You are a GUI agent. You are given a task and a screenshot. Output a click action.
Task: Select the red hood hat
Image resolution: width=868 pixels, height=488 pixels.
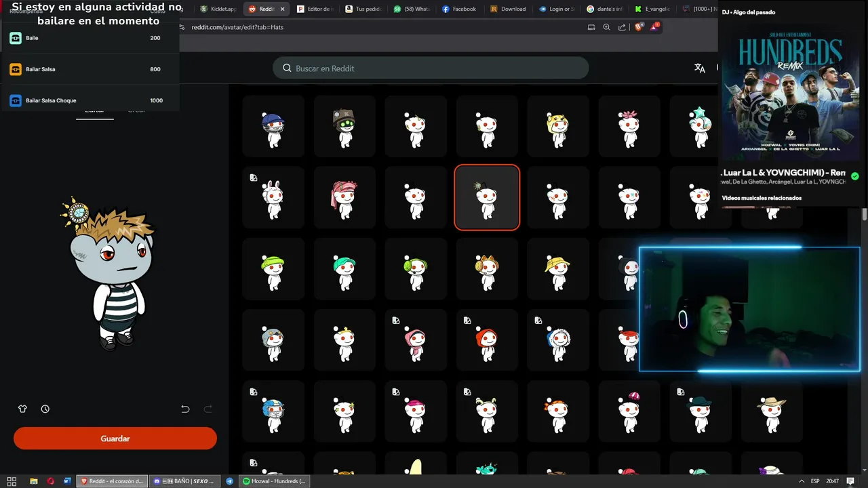pyautogui.click(x=487, y=340)
